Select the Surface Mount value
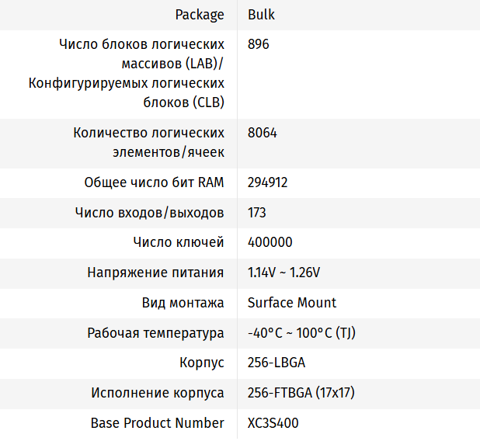The height and width of the screenshot is (448, 480). pos(292,303)
